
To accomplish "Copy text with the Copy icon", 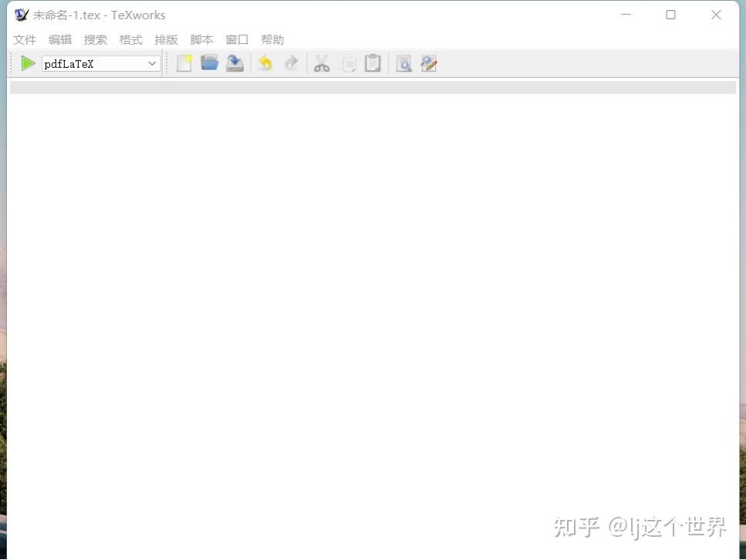I will (347, 63).
